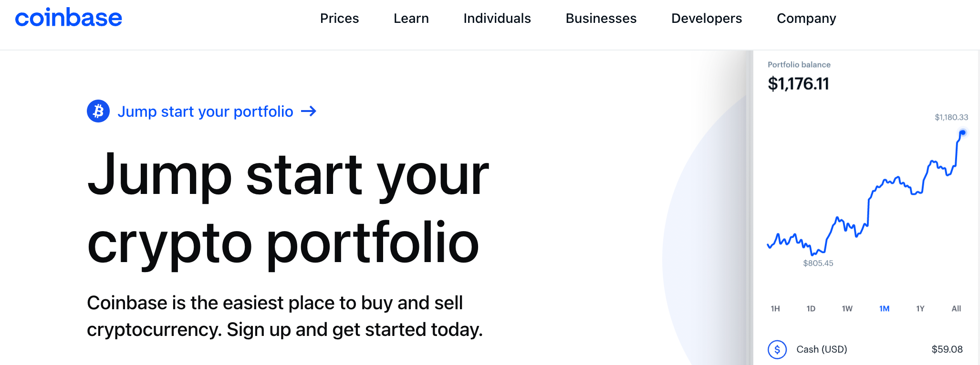Open the Prices menu
The height and width of the screenshot is (365, 980).
[x=339, y=18]
